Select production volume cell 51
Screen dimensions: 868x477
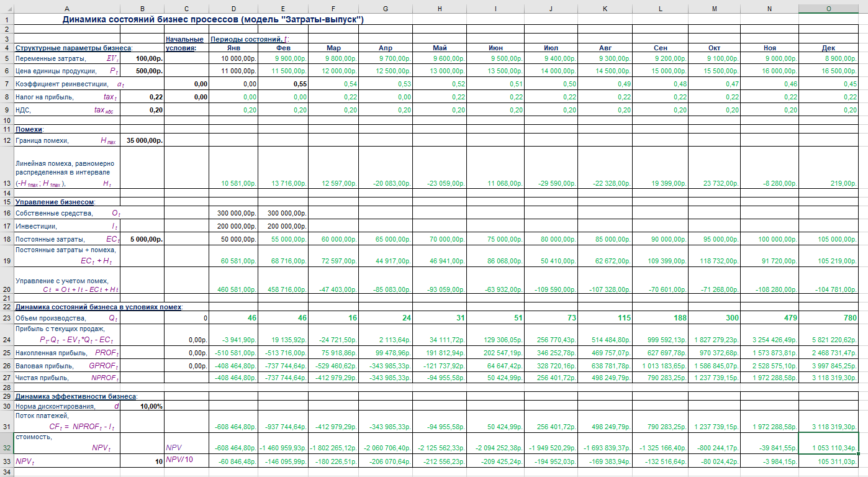pos(495,317)
